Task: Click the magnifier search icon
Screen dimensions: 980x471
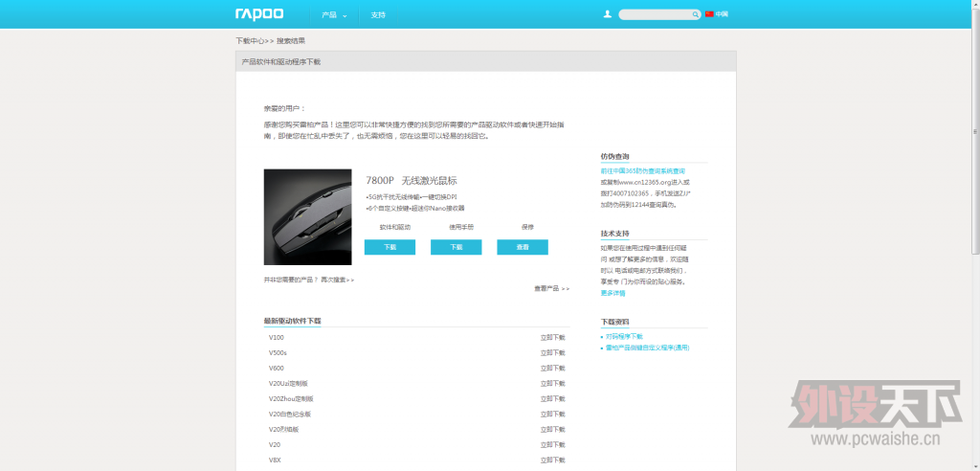Action: click(x=695, y=14)
